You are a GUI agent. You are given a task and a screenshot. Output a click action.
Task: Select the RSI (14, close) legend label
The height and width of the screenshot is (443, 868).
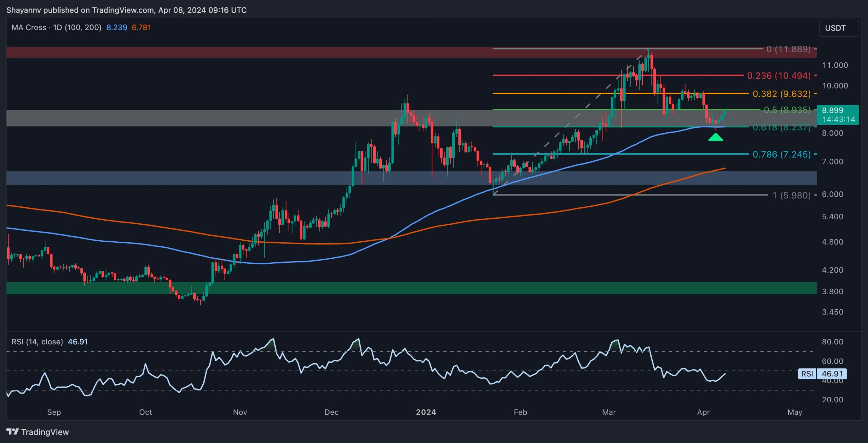pos(37,342)
